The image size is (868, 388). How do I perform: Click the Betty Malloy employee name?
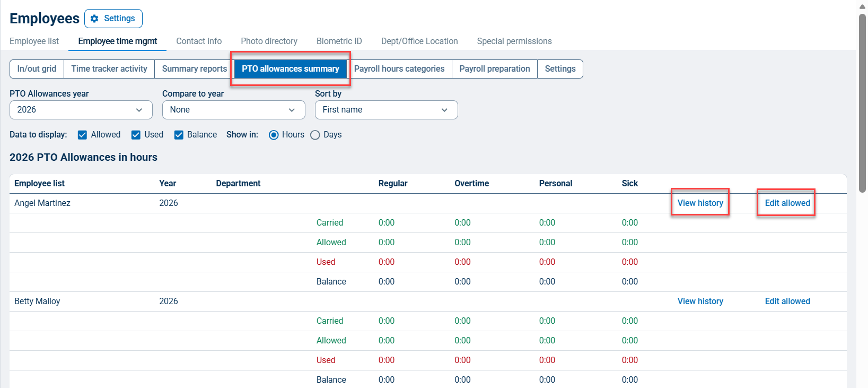[37, 301]
